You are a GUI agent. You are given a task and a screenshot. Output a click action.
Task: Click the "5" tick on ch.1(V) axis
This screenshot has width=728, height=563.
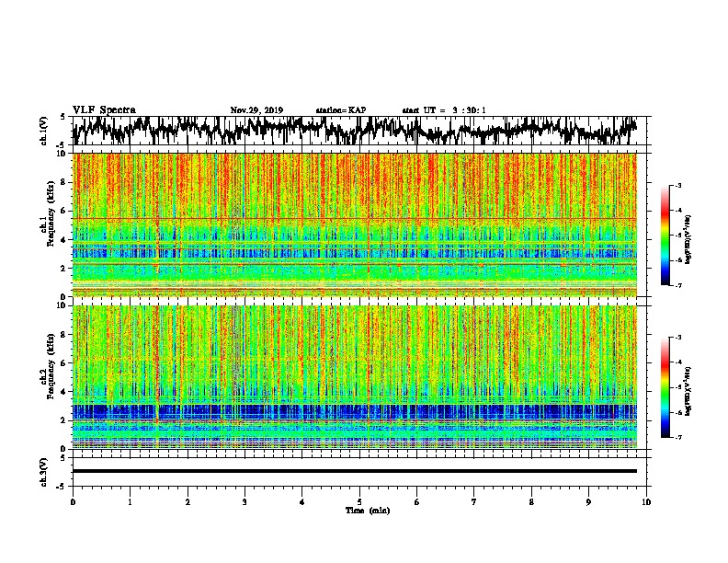63,118
